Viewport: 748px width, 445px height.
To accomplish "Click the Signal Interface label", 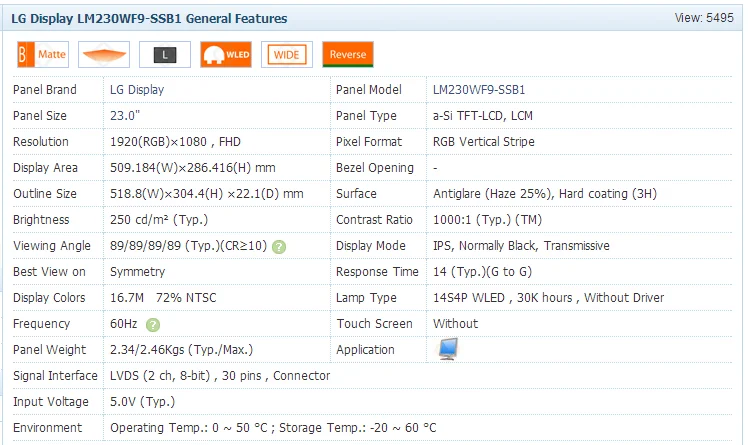I will coord(55,376).
